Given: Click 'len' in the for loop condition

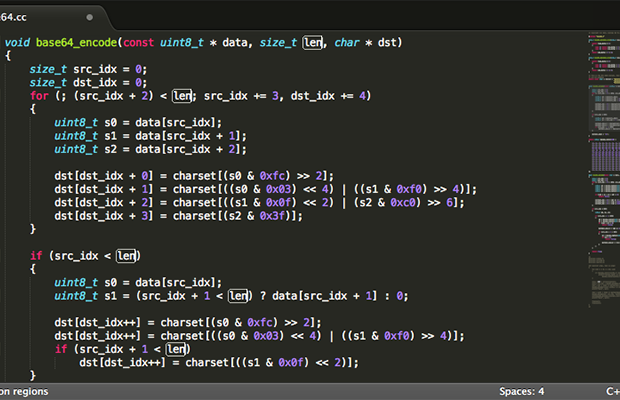Looking at the screenshot, I should 182,96.
